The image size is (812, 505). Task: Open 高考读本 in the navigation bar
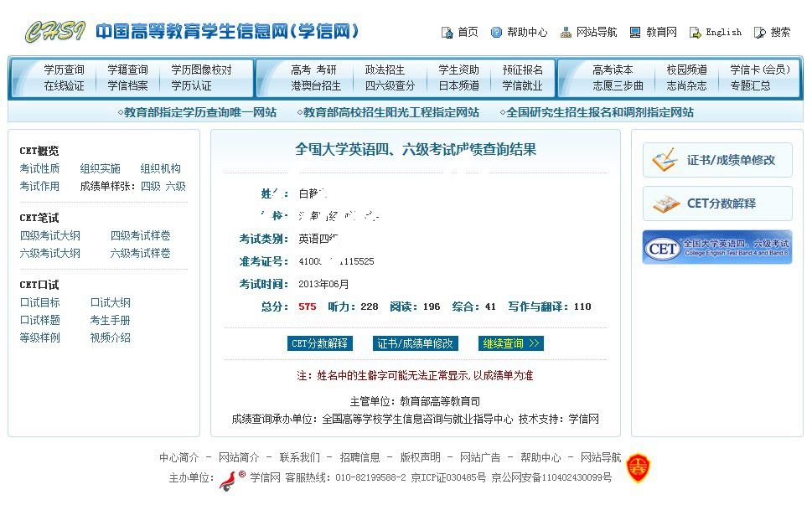pyautogui.click(x=613, y=70)
